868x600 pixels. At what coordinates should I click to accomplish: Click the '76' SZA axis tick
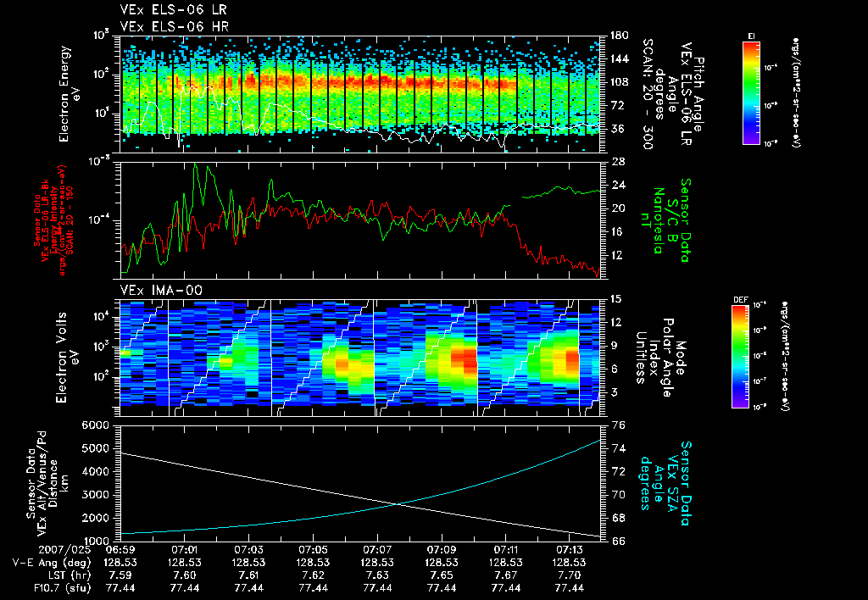pyautogui.click(x=619, y=425)
